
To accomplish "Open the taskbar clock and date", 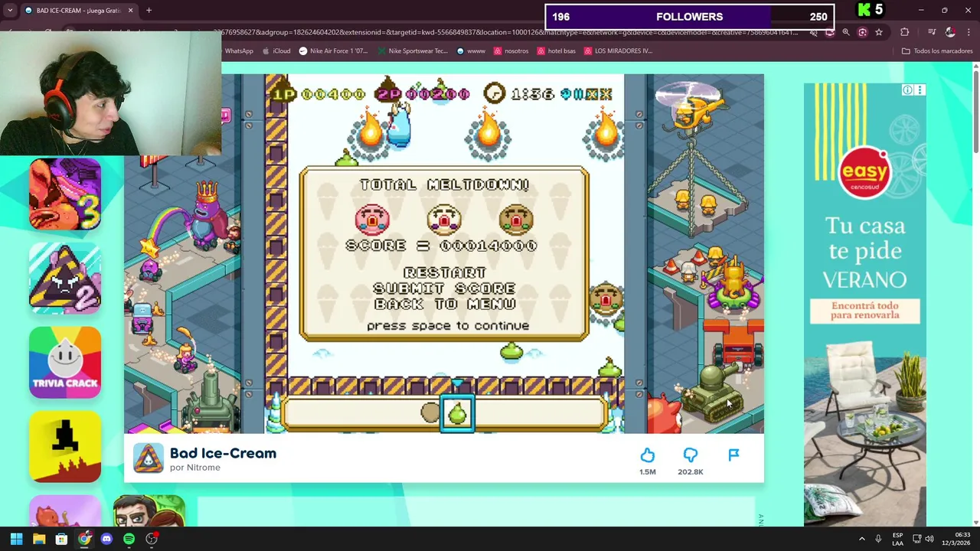I will point(955,539).
